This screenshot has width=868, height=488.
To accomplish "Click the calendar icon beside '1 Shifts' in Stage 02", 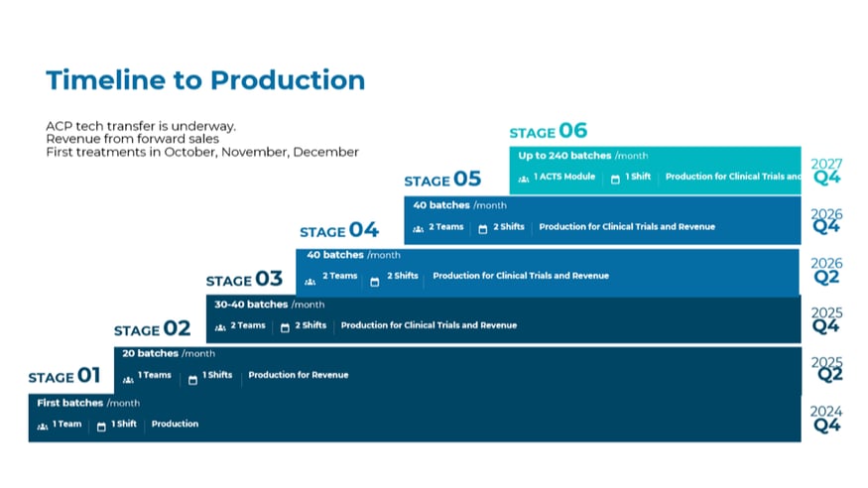I will click(192, 378).
